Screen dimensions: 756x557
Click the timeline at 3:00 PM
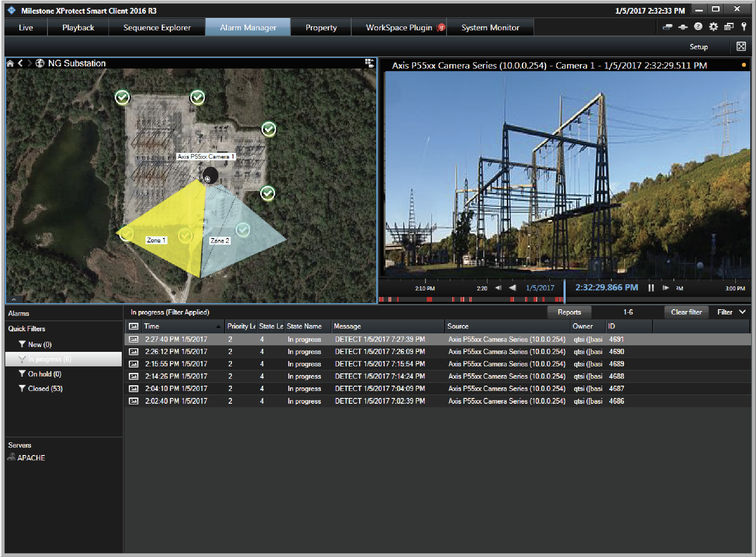[735, 289]
